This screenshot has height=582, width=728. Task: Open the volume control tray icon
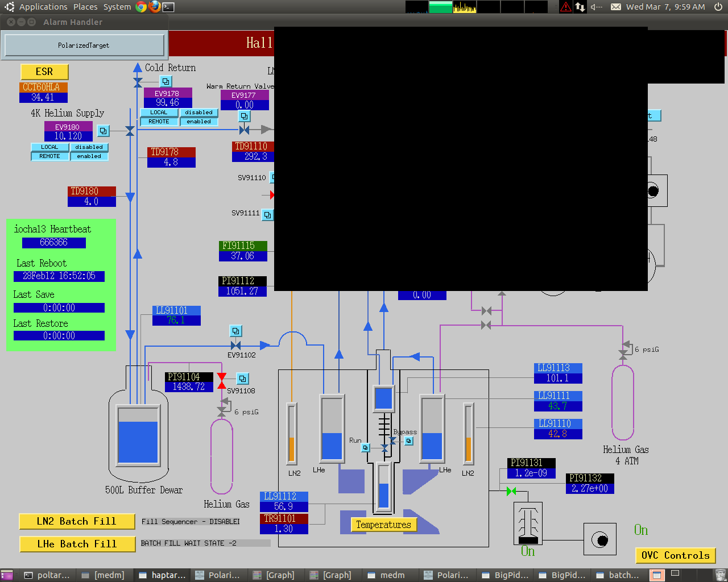pyautogui.click(x=596, y=7)
